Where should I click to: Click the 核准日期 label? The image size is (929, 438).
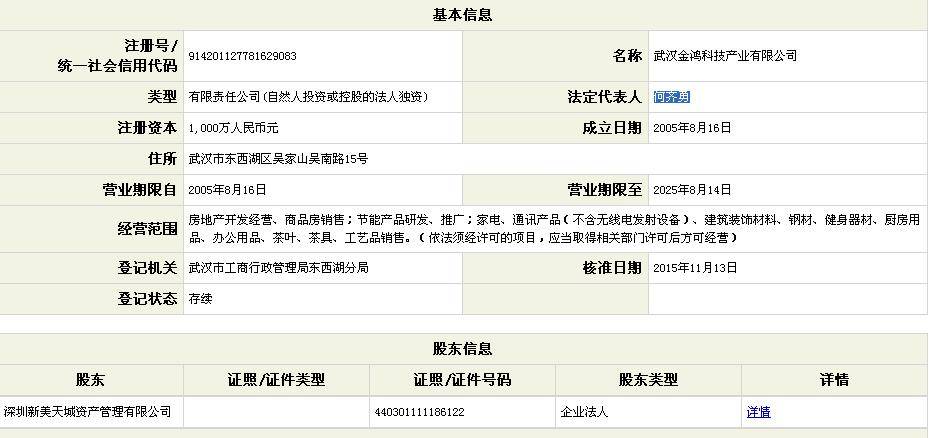pyautogui.click(x=612, y=268)
